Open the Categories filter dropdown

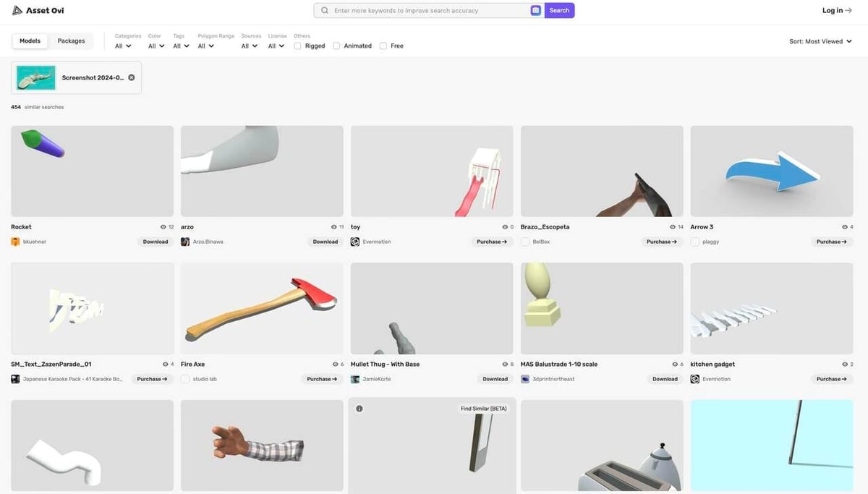(122, 46)
